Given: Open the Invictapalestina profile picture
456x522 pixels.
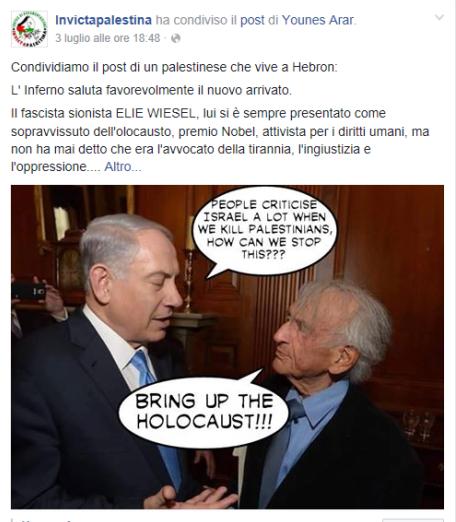Looking at the screenshot, I should click(29, 29).
